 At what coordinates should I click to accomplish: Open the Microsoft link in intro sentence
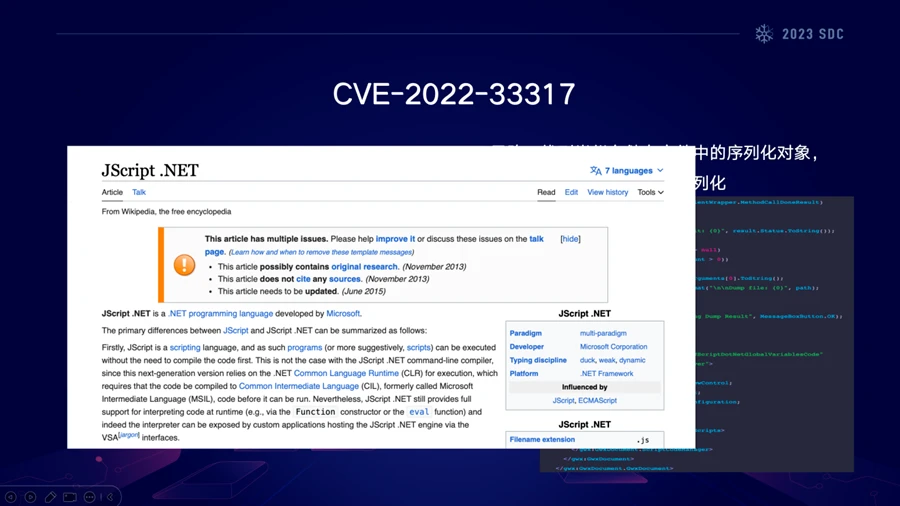(343, 313)
